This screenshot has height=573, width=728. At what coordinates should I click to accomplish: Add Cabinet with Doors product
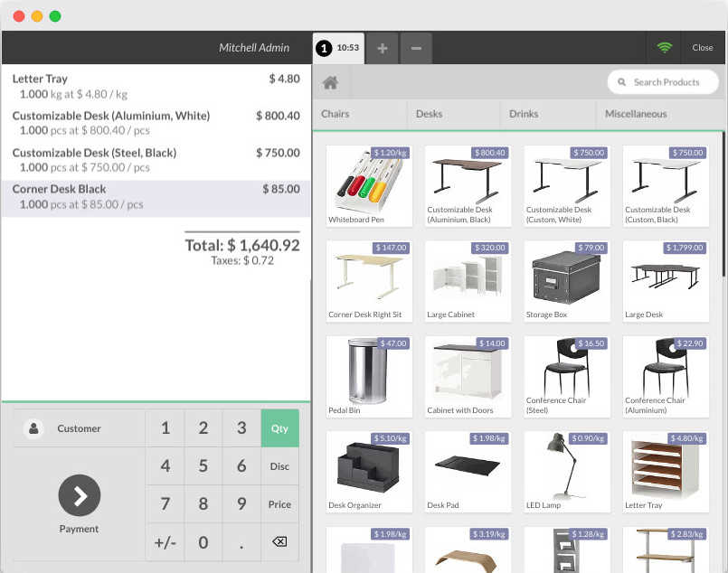(468, 377)
